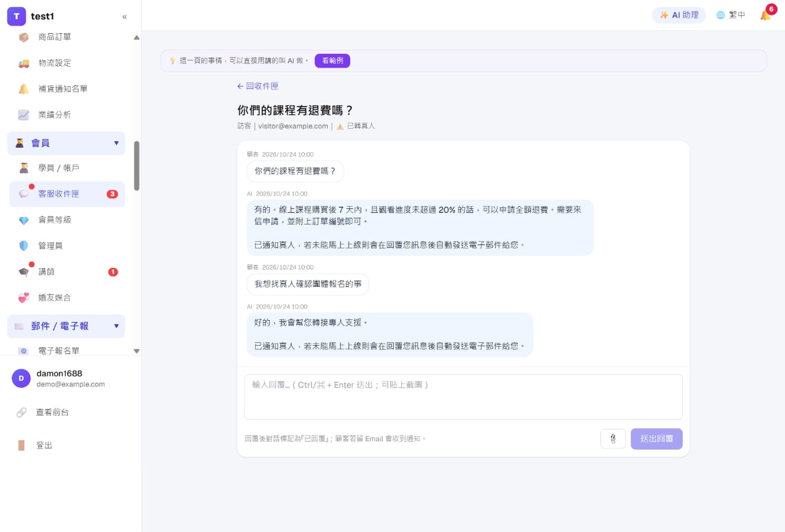Select the 會員等級 menu label
The height and width of the screenshot is (532, 785).
point(55,220)
